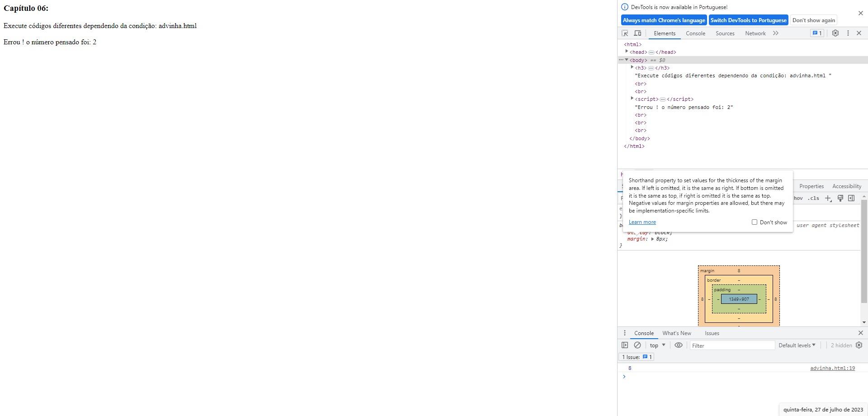Expand collapsed script contents ellipsis badge
This screenshot has width=868, height=416.
click(662, 99)
